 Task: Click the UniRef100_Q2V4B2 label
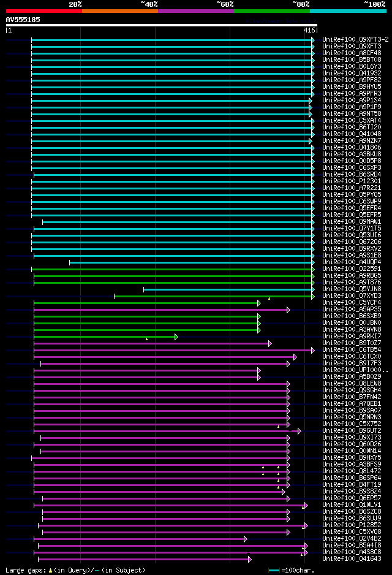[x=352, y=538]
